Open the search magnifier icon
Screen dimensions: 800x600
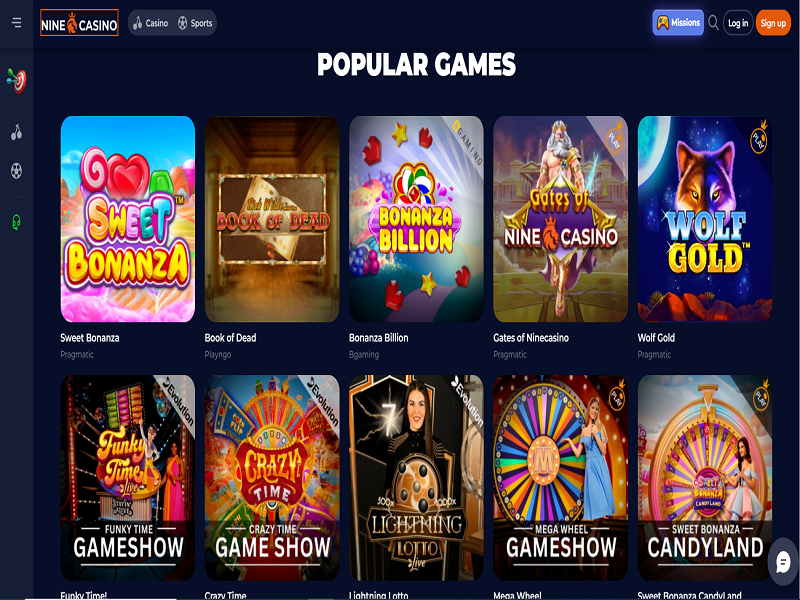(713, 23)
